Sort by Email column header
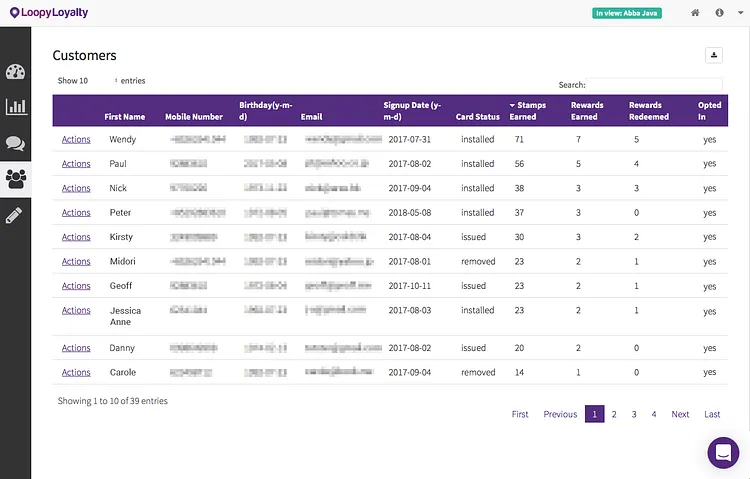750x479 pixels. click(311, 117)
